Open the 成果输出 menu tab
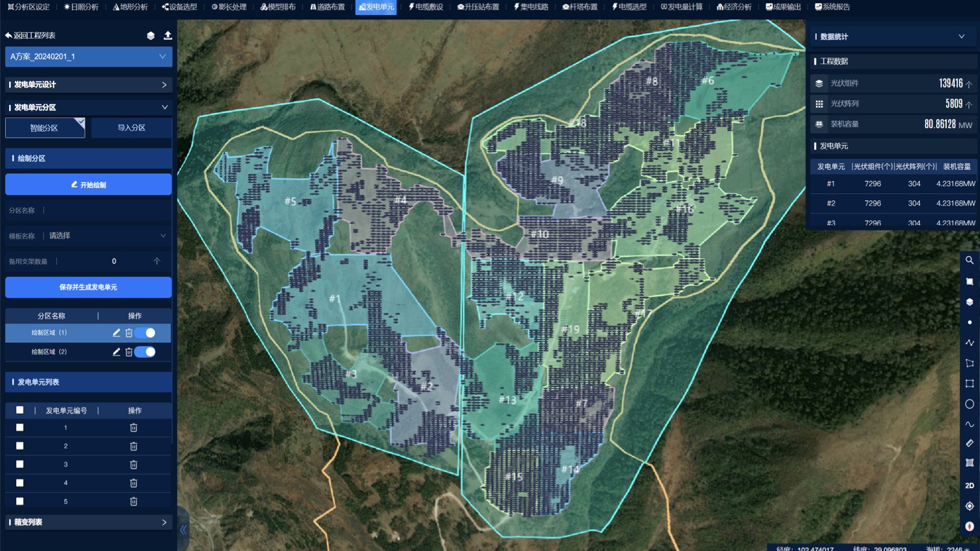 tap(783, 7)
